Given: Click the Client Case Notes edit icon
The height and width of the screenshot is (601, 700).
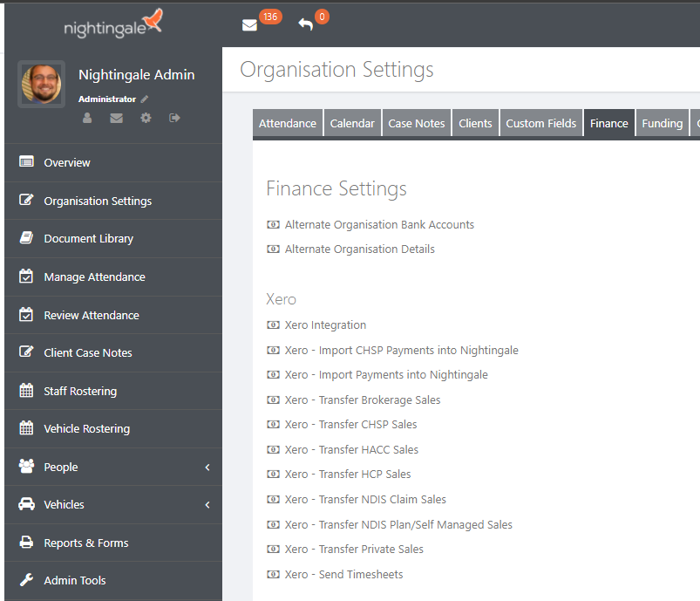Looking at the screenshot, I should [x=26, y=352].
